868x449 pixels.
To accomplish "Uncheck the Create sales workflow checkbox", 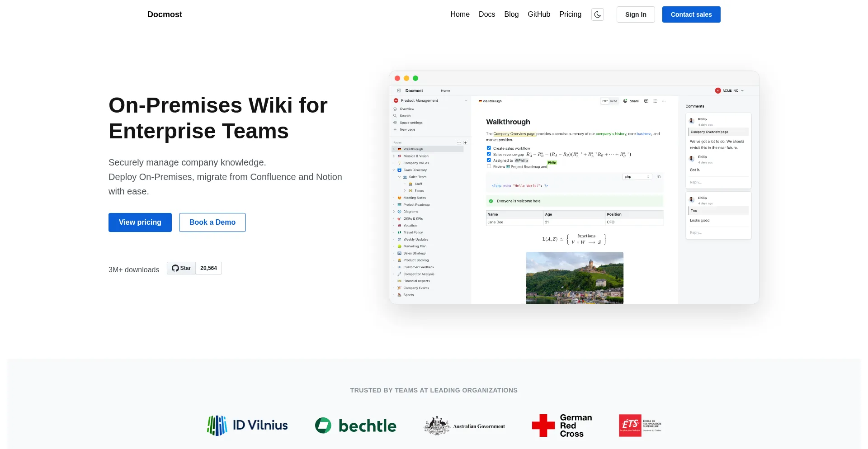I will pyautogui.click(x=489, y=148).
